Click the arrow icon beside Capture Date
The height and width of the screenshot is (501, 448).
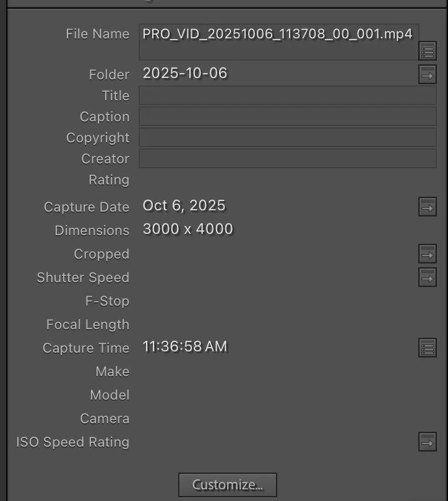coord(428,207)
